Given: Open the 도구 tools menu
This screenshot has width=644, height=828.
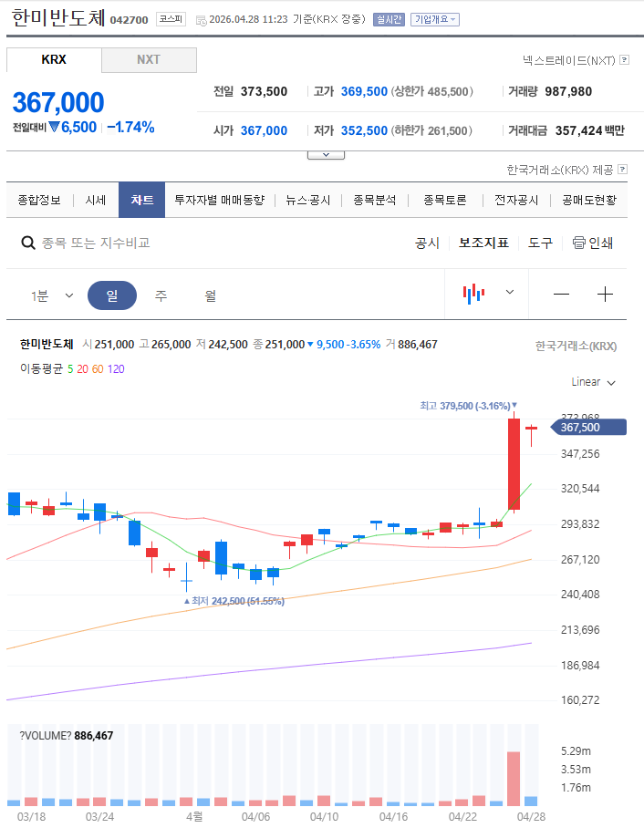Looking at the screenshot, I should tap(540, 243).
